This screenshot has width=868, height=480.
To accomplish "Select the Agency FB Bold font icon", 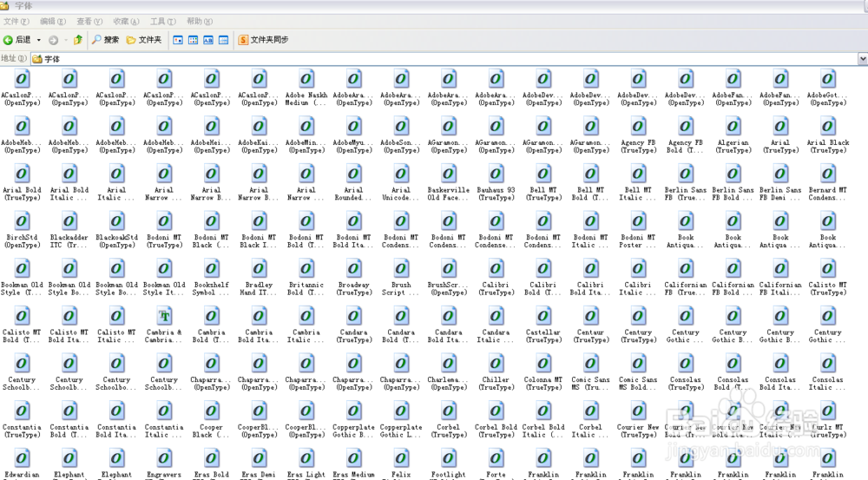I will pos(686,126).
